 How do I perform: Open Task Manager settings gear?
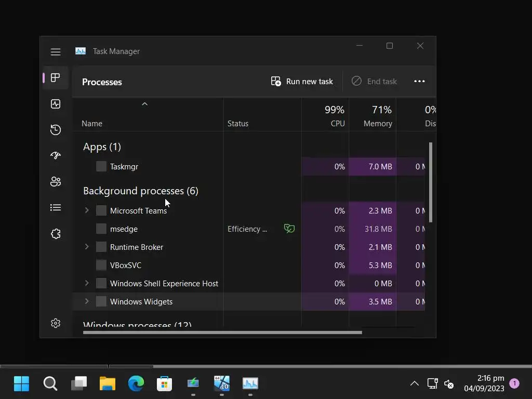(56, 323)
